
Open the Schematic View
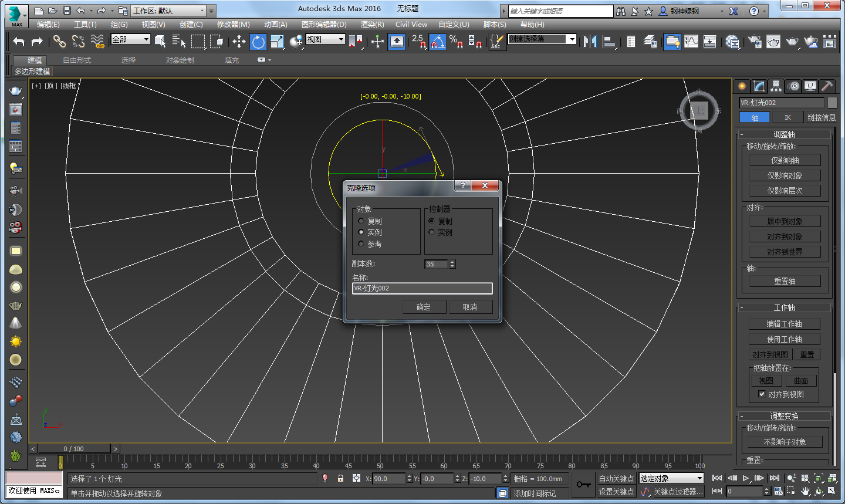[709, 41]
